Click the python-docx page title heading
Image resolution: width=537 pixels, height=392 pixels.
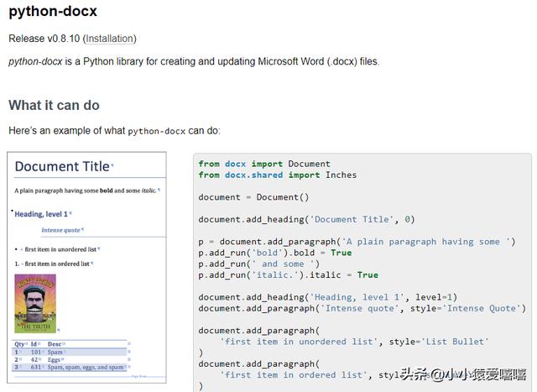tap(52, 13)
